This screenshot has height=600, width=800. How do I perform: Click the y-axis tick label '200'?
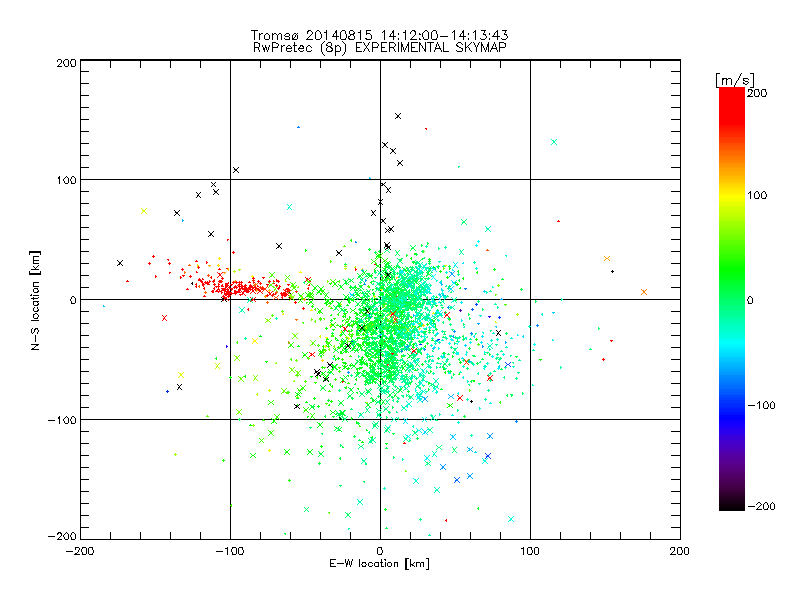[x=66, y=63]
